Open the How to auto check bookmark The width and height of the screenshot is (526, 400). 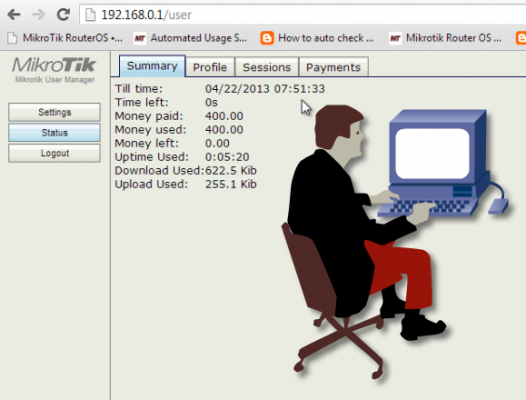tap(317, 38)
